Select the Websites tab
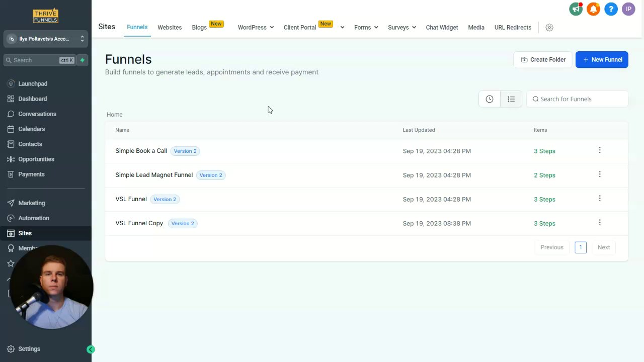This screenshot has height=362, width=644. (x=170, y=28)
